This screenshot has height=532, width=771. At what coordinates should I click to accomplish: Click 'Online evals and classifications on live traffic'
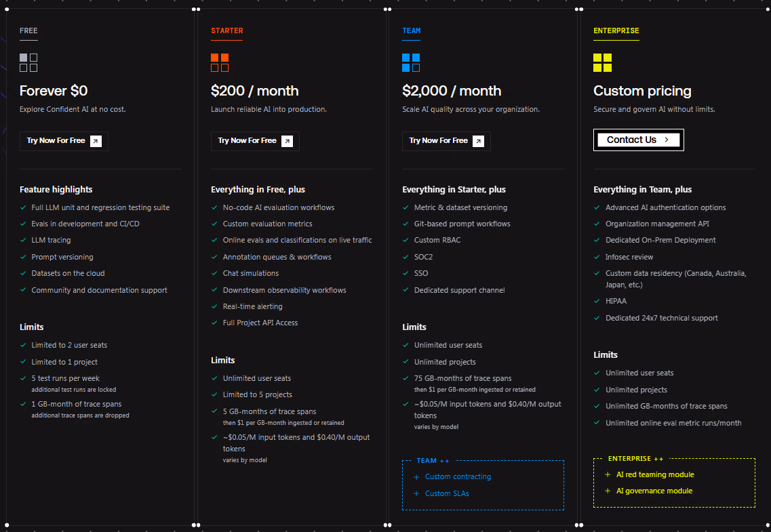[x=298, y=240]
